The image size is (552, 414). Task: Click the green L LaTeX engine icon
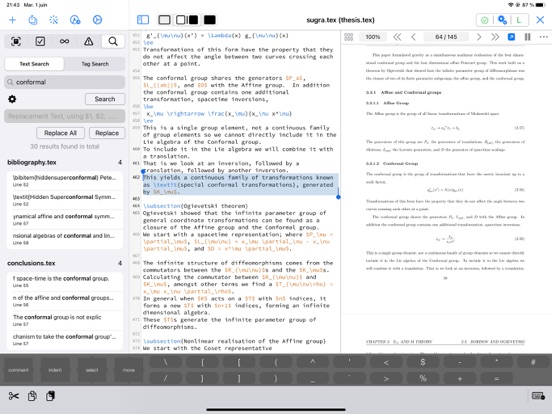tap(519, 20)
